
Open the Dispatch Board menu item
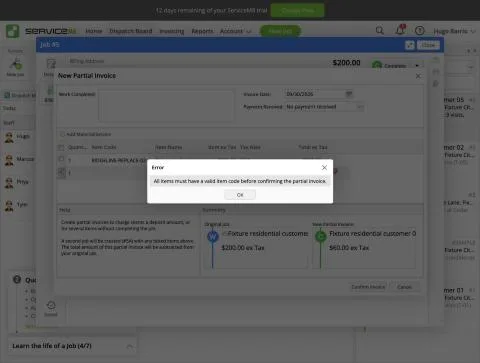click(131, 31)
